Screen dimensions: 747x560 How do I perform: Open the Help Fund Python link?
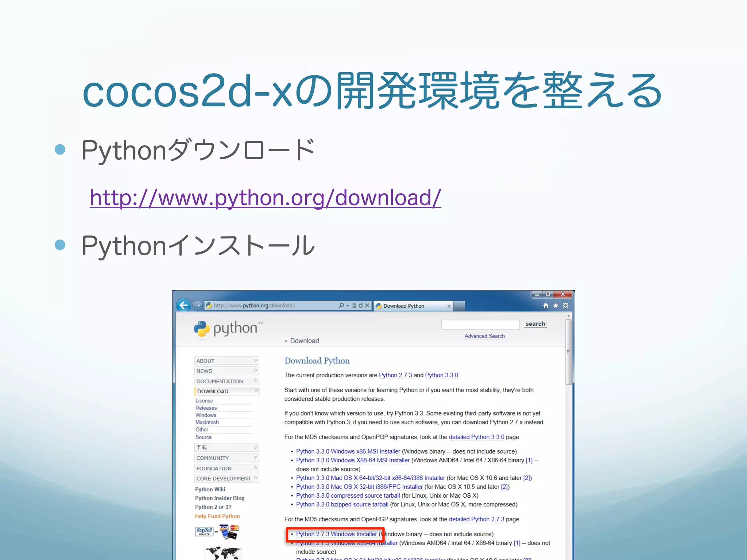tap(217, 516)
